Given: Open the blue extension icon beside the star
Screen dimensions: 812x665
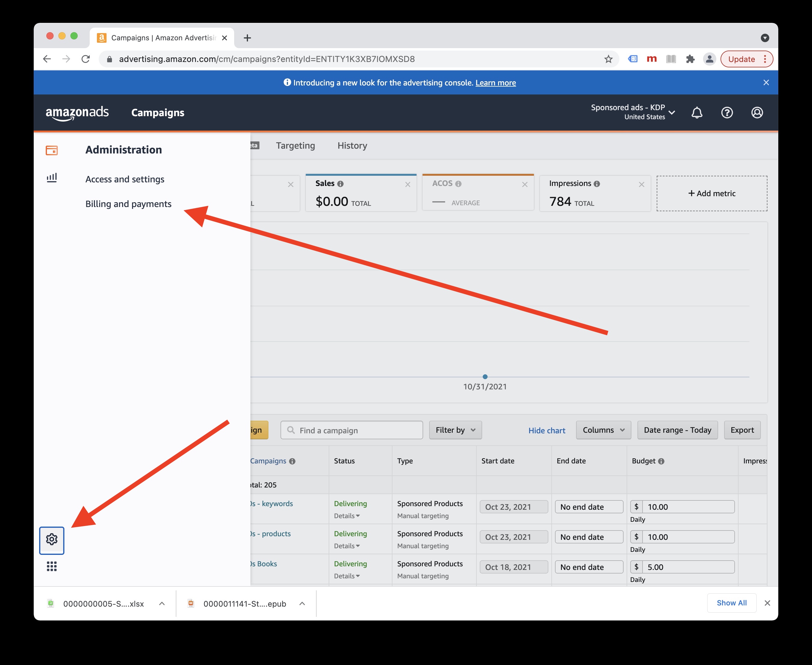Looking at the screenshot, I should click(x=633, y=59).
